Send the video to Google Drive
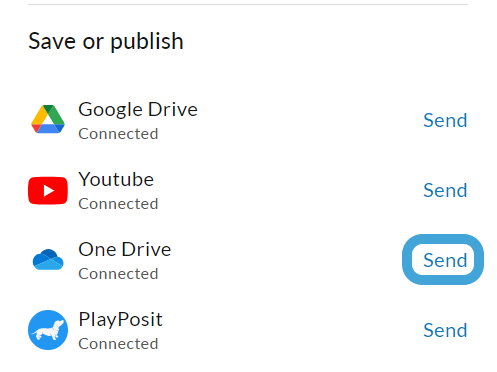Screen dimensions: 497x372 445,120
